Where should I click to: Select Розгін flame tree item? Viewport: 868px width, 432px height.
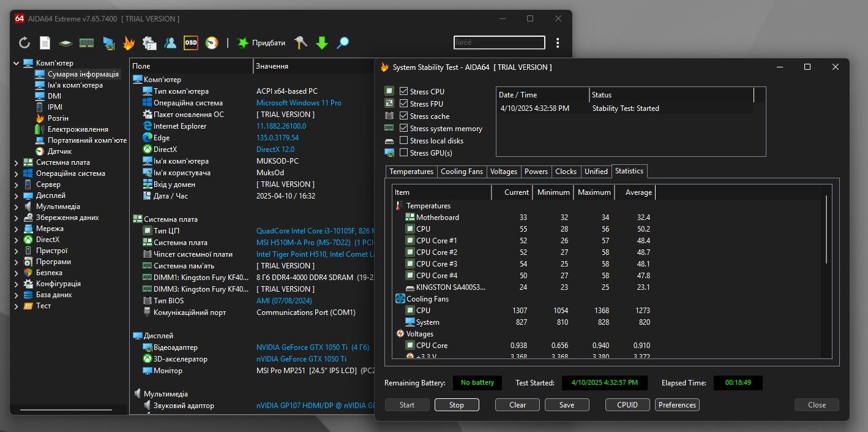click(58, 118)
